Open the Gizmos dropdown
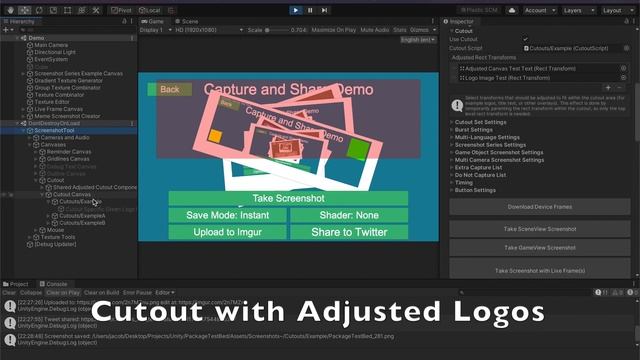640x360 pixels. click(423, 30)
